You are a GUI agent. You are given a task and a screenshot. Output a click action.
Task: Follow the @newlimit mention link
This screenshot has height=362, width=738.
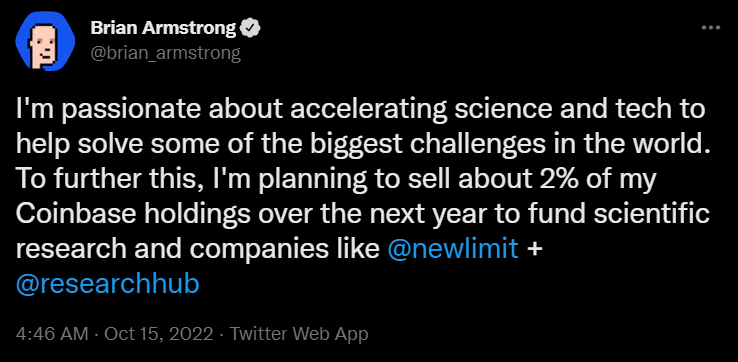(453, 249)
